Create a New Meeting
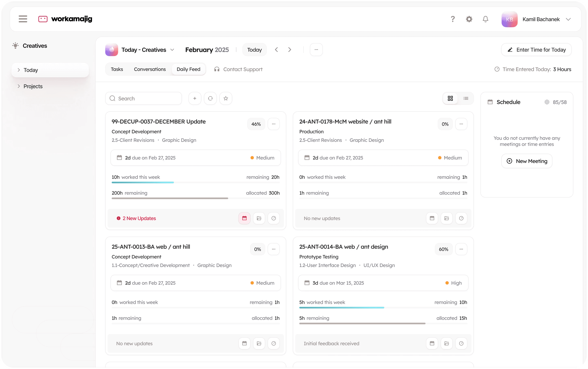 pyautogui.click(x=526, y=161)
